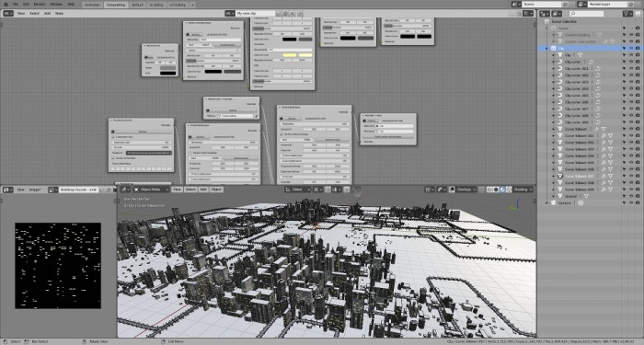Click the add workspace plus icon
The image size is (644, 345).
coord(192,5)
